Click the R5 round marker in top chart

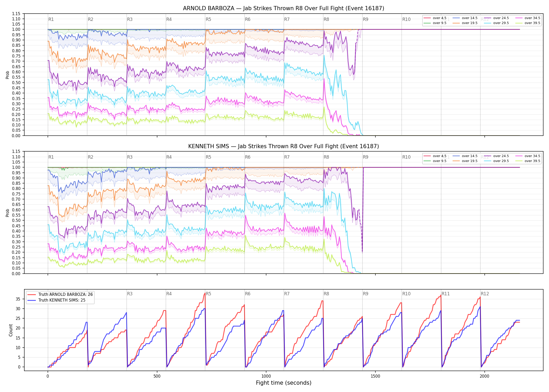coord(208,19)
